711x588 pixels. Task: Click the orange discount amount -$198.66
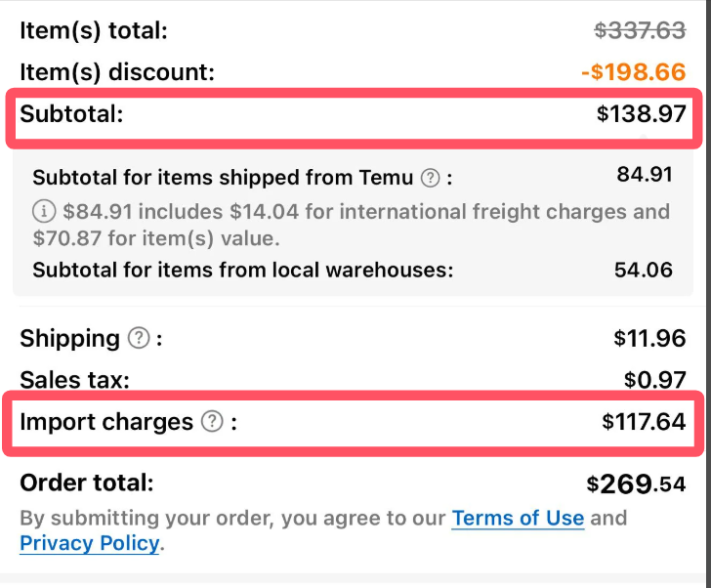coord(634,72)
